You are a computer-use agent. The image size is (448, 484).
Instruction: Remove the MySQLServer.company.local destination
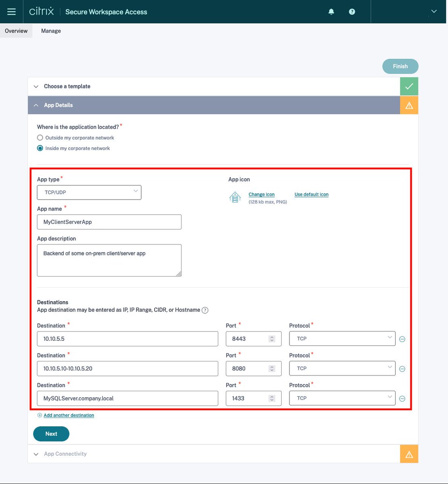(x=402, y=399)
